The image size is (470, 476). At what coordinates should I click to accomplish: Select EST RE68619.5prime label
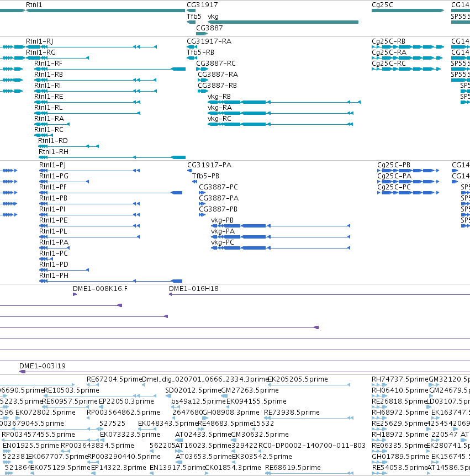[x=293, y=468]
